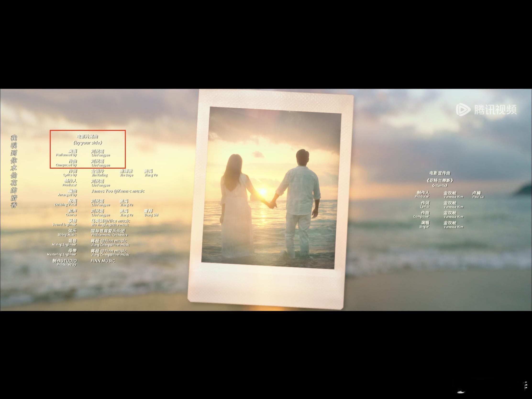The height and width of the screenshot is (399, 532).
Task: Click the 《by your side》 song title
Action: (88, 143)
